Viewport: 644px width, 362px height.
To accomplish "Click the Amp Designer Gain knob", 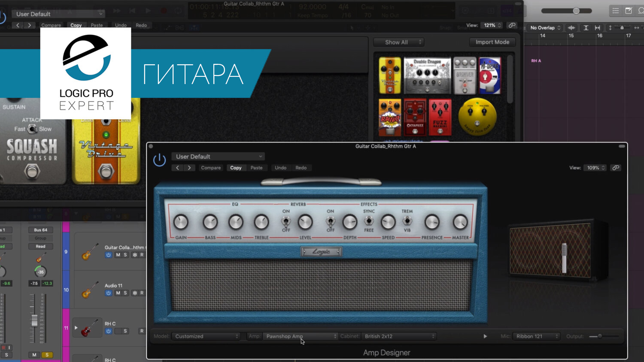I will coord(181,222).
